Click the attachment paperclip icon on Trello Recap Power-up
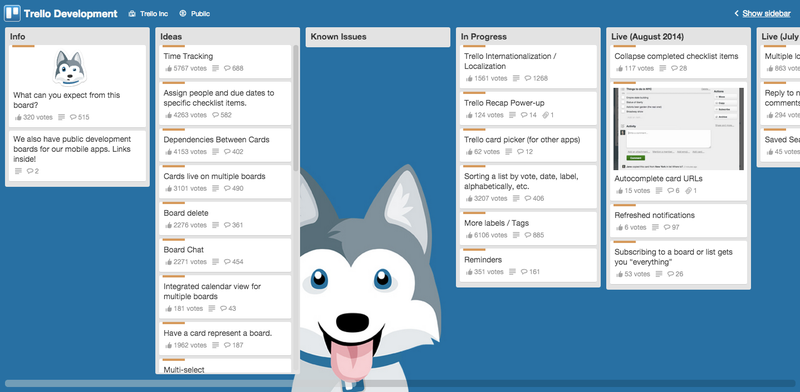Screen dimensions: 800x392 545,115
